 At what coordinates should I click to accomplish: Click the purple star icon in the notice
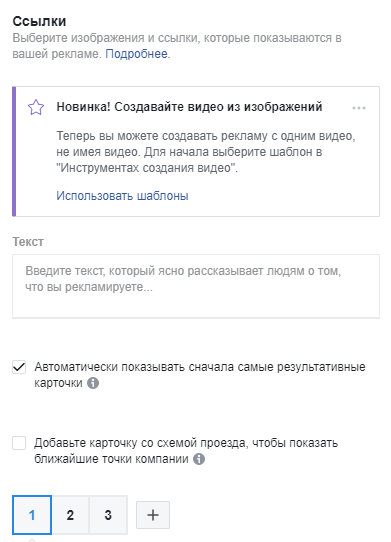pos(36,107)
